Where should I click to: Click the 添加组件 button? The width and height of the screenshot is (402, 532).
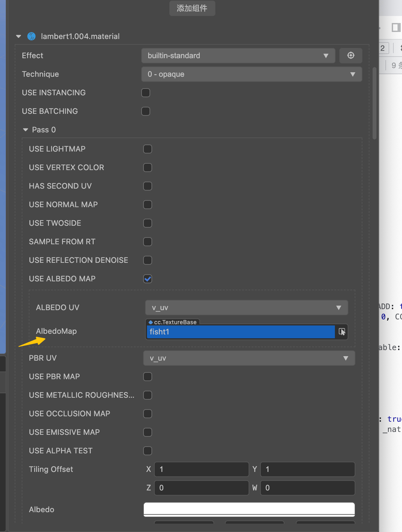click(192, 8)
